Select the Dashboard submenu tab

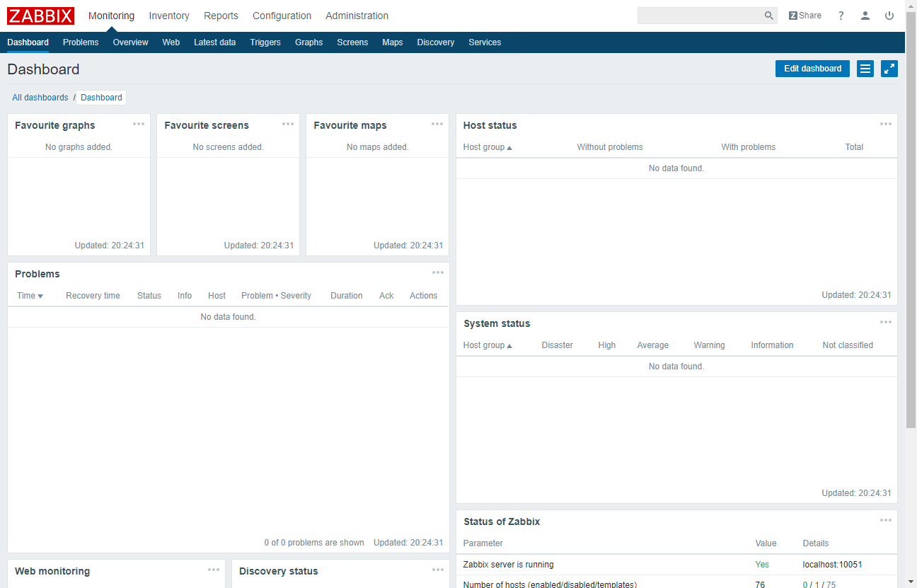click(x=28, y=42)
